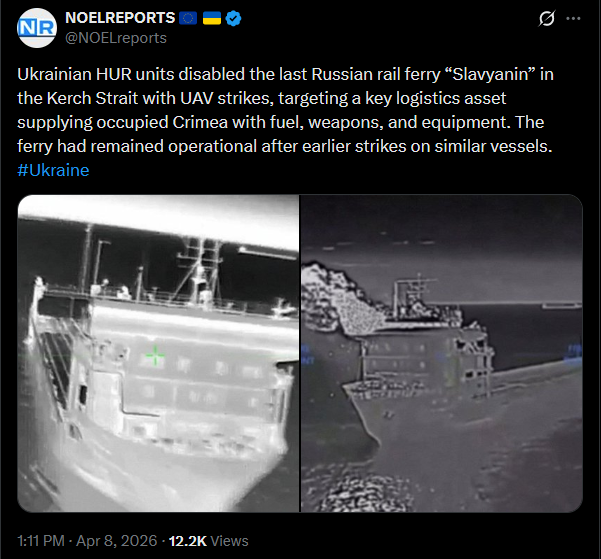Click the ship mast in right image
Viewport: 601px width, 559px height.
[x=419, y=289]
